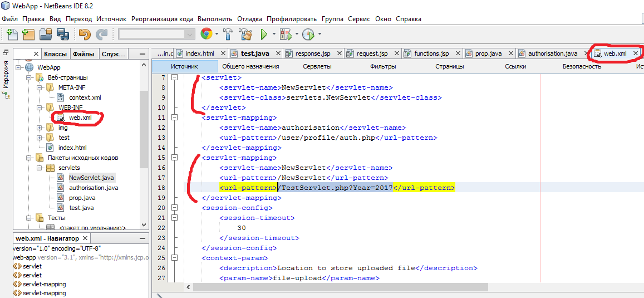Screen dimensions: 644x298
Task: Close the test.java editor tab
Action: tap(278, 53)
